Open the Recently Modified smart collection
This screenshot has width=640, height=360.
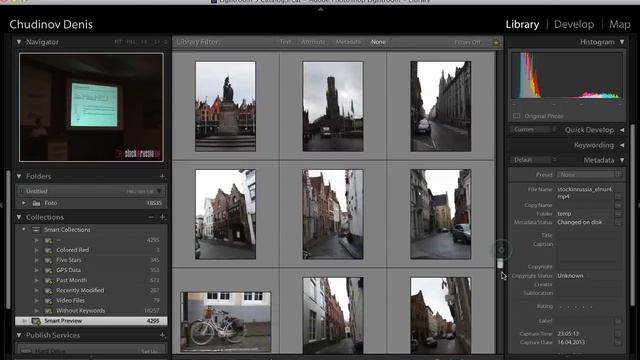tap(80, 290)
